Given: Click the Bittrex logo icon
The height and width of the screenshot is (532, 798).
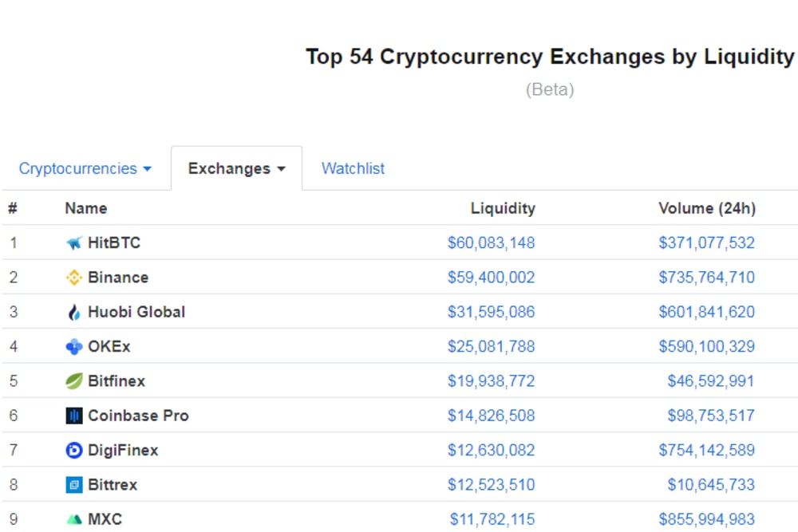Looking at the screenshot, I should [x=74, y=485].
